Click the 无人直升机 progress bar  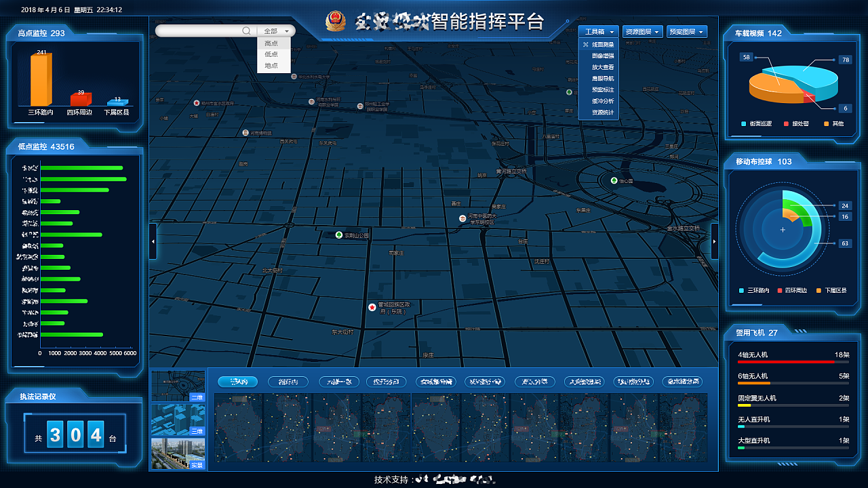[793, 427]
